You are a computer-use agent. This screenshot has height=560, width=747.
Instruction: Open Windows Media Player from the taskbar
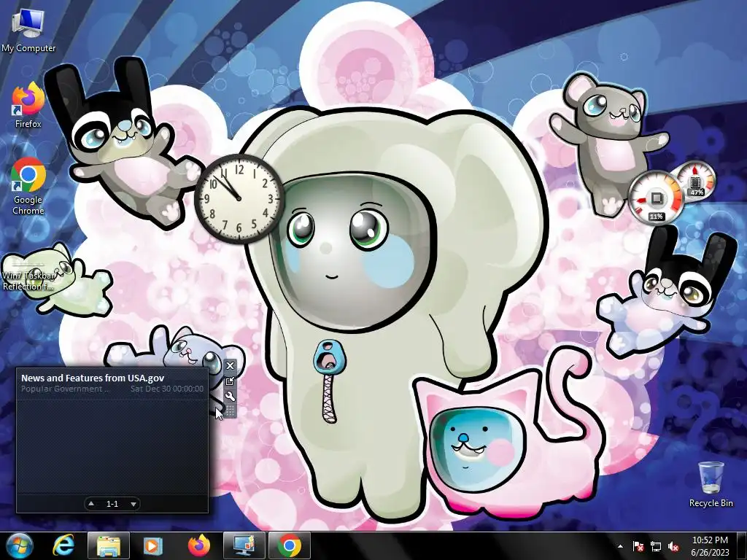click(153, 545)
